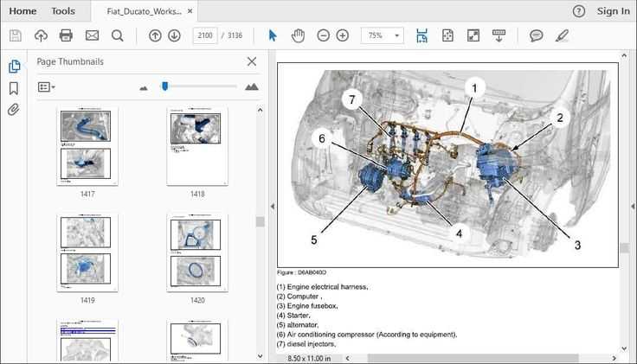Click the Save file icon
637x364 pixels.
coord(16,35)
